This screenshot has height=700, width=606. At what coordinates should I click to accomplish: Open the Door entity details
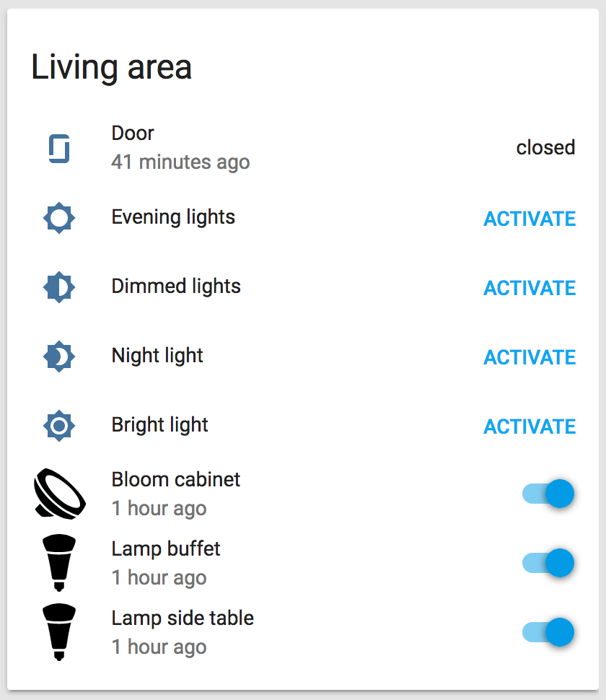132,133
